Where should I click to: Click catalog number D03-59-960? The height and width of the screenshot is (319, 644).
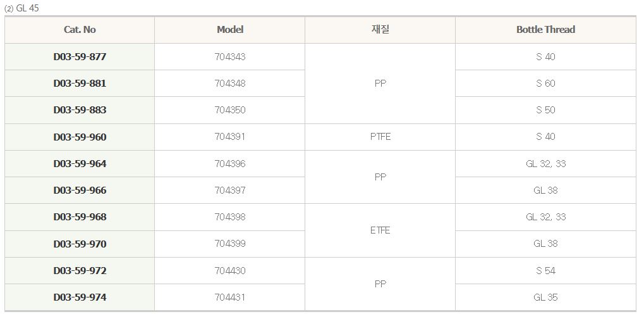coord(80,137)
